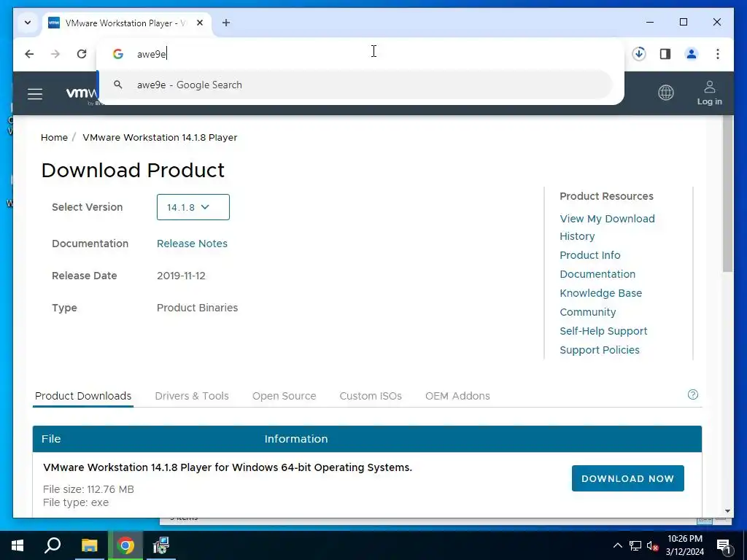
Task: Click the network tray icon
Action: tap(635, 545)
